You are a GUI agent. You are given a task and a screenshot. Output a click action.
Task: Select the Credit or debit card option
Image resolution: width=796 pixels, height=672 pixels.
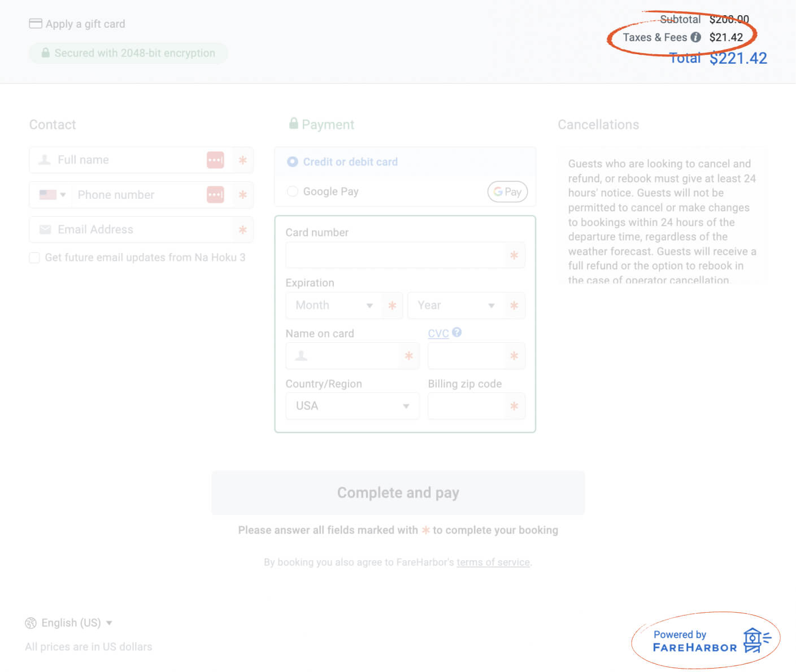coord(293,162)
